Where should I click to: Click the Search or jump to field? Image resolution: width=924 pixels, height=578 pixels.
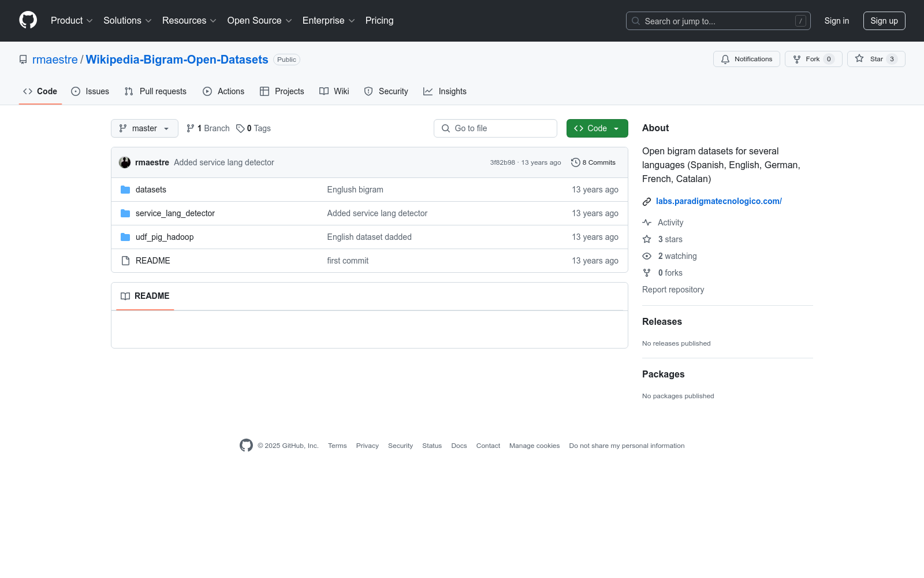(718, 21)
